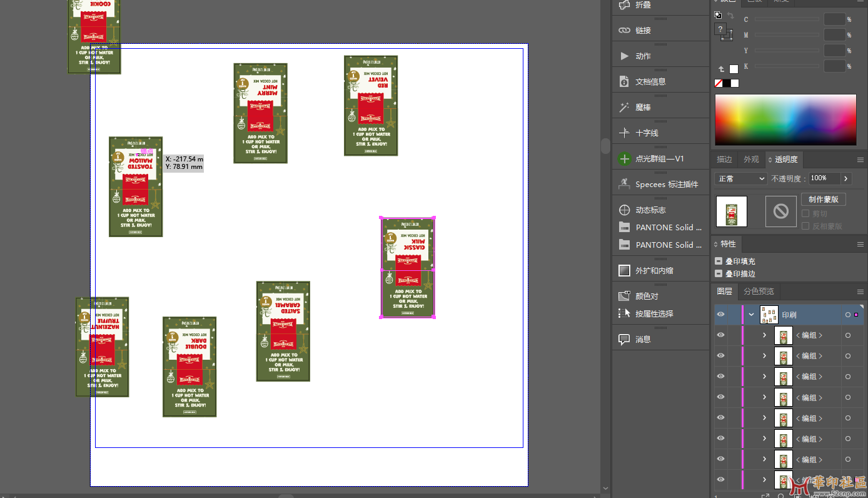868x498 pixels.
Task: Click the K black slider track
Action: [787, 66]
